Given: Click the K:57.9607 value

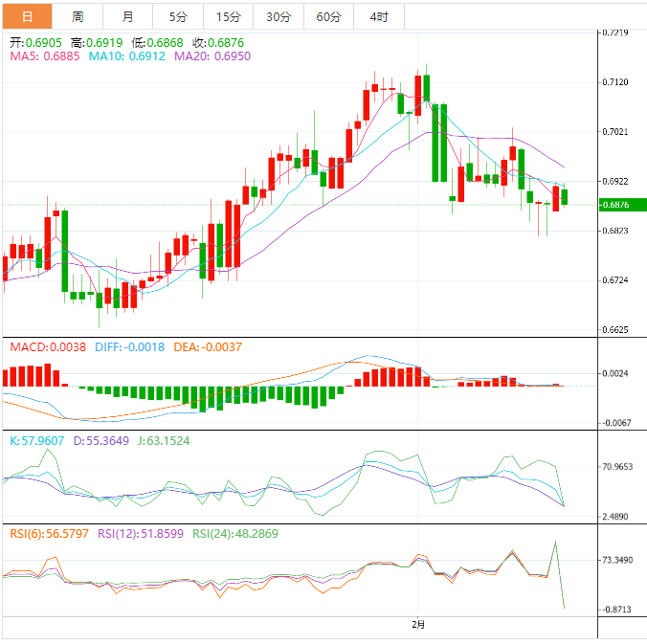Looking at the screenshot, I should click(x=37, y=441).
